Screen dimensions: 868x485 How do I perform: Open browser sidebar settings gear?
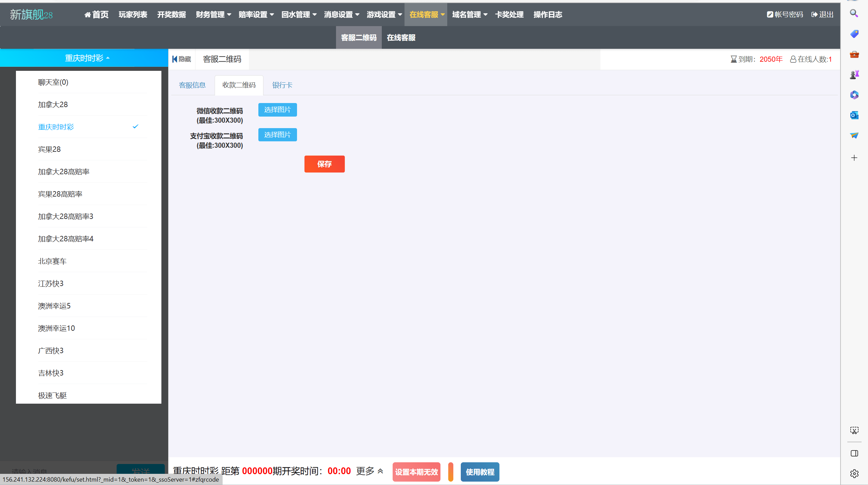(x=854, y=473)
